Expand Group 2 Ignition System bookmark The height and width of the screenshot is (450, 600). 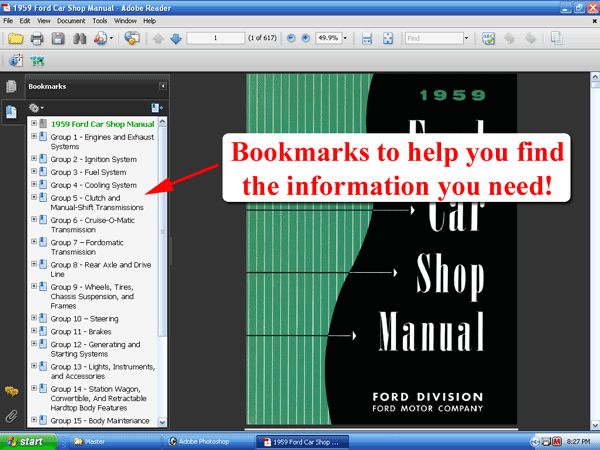(34, 158)
